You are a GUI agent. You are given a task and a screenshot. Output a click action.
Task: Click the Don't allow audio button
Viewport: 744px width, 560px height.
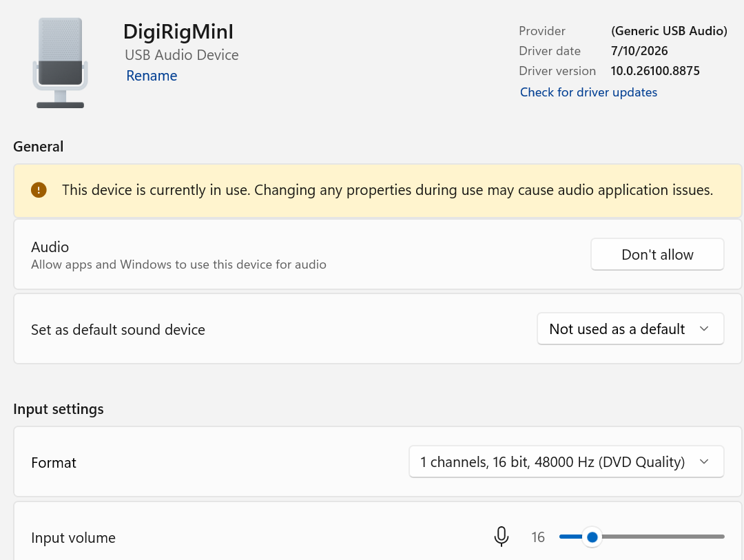(657, 254)
